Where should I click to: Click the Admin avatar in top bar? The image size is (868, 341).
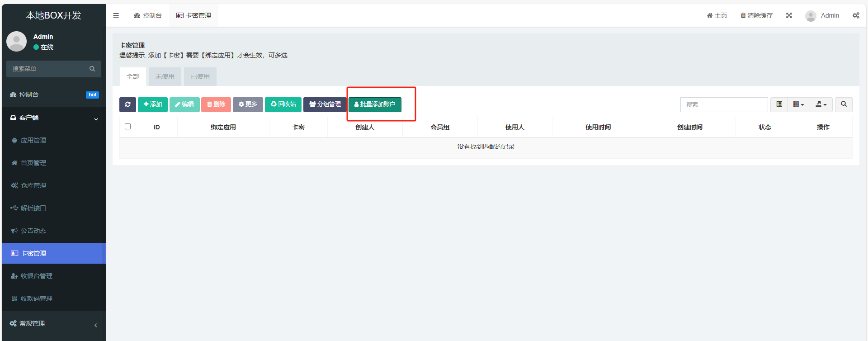[811, 16]
